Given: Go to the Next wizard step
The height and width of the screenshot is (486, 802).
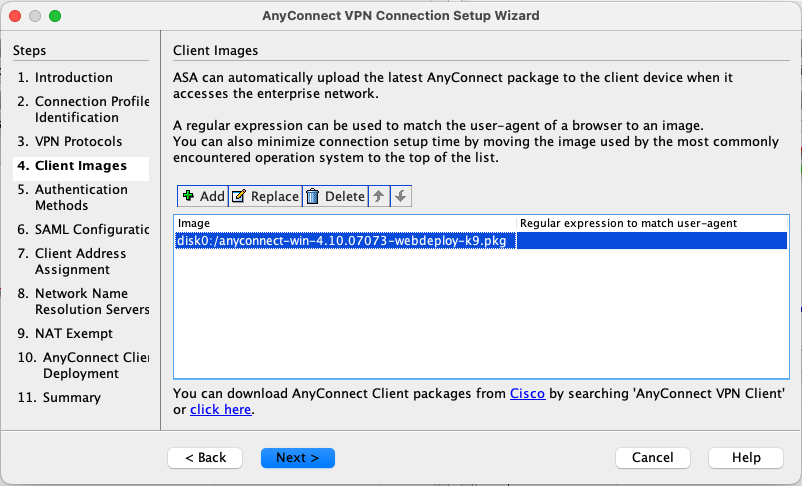Looking at the screenshot, I should pyautogui.click(x=297, y=457).
